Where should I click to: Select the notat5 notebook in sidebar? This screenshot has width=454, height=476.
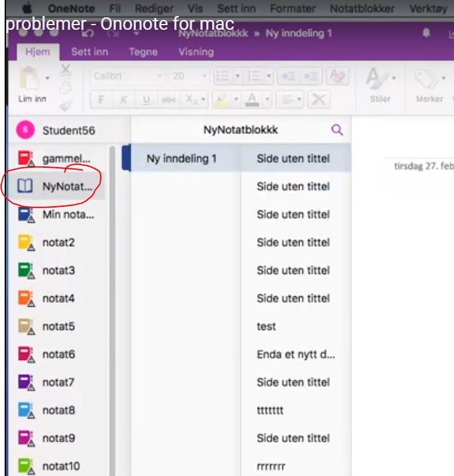58,326
